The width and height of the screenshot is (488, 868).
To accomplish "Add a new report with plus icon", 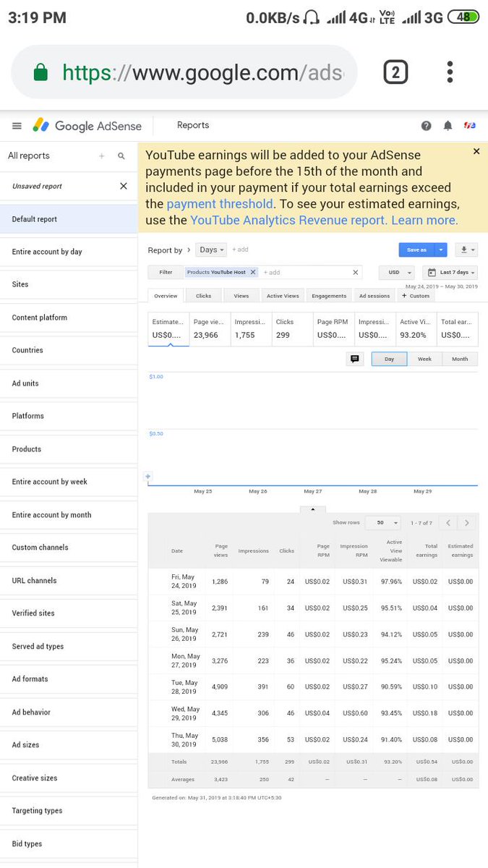I will click(x=101, y=156).
